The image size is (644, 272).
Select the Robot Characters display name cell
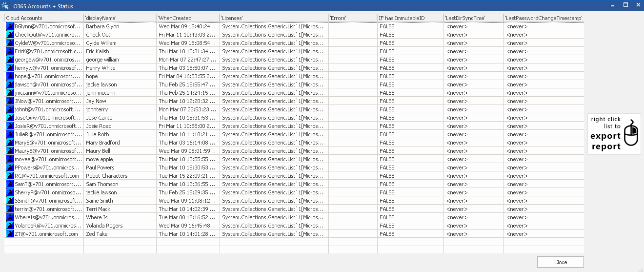click(x=107, y=176)
